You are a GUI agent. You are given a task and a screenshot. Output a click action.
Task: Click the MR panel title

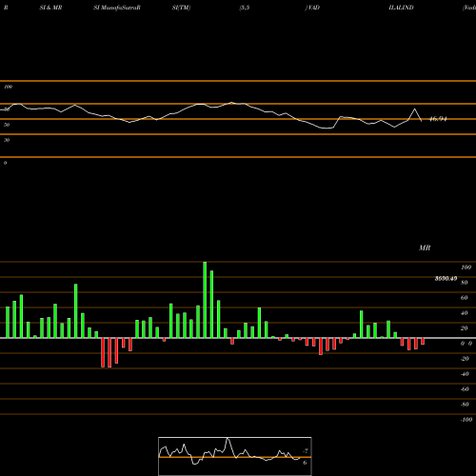click(x=425, y=248)
